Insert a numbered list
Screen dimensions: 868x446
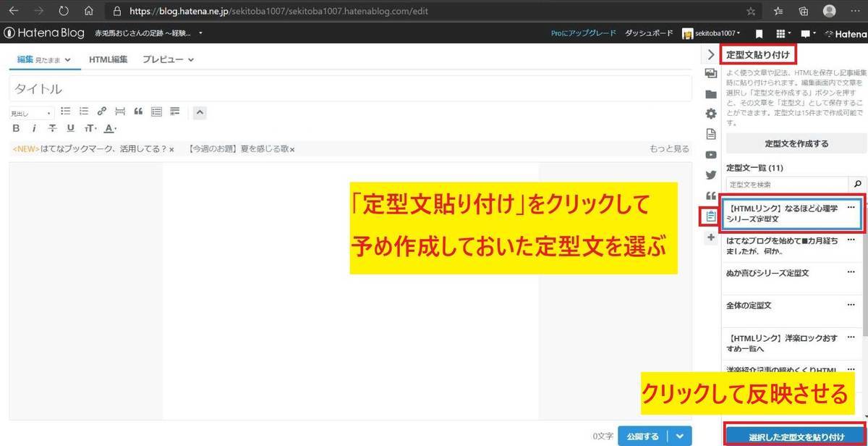[x=84, y=111]
